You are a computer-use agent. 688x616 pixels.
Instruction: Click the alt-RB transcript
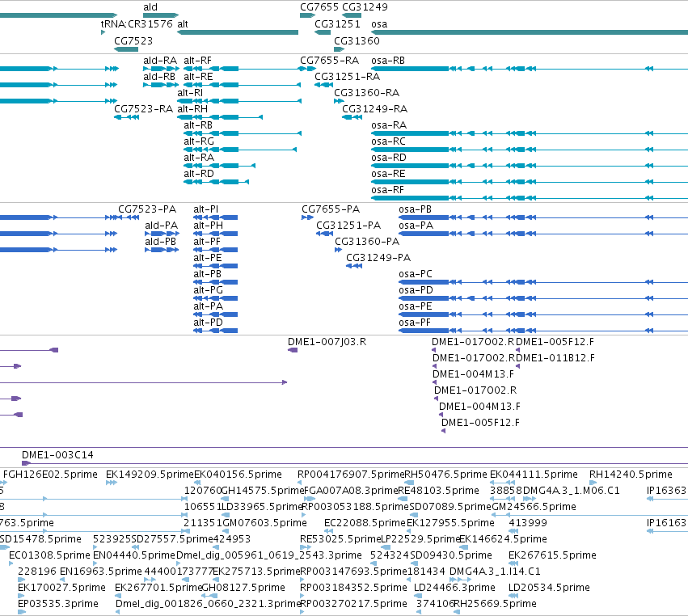[243, 133]
